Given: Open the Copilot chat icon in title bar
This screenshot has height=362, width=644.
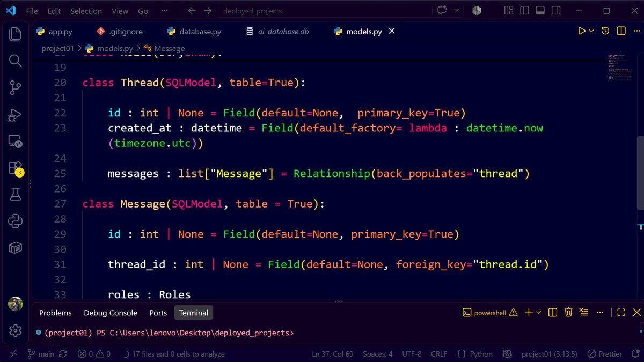Looking at the screenshot, I should [x=442, y=11].
